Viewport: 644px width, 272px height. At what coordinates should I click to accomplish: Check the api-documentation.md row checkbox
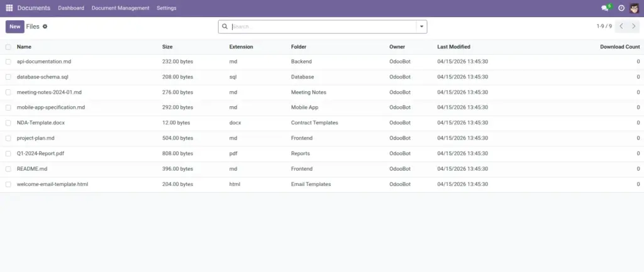[x=8, y=62]
